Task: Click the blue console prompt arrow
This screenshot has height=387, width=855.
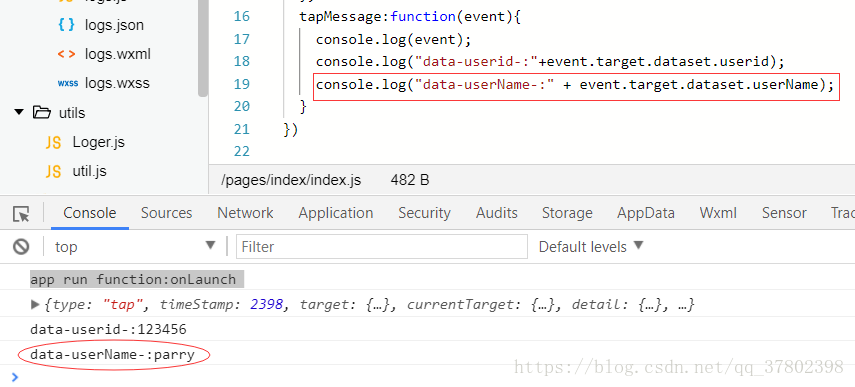Action: (15, 377)
